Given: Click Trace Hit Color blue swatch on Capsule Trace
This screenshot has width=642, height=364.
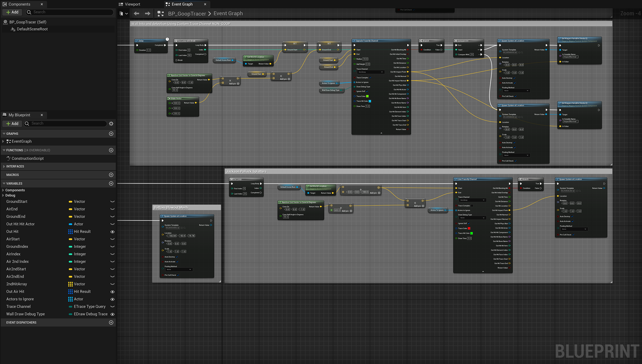Looking at the screenshot, I should click(x=370, y=101).
